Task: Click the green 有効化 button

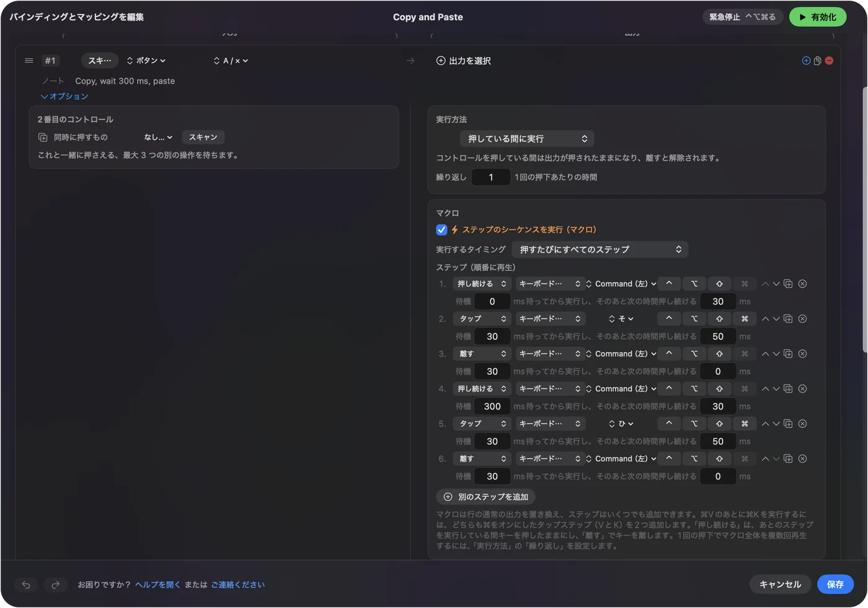Action: click(x=818, y=17)
